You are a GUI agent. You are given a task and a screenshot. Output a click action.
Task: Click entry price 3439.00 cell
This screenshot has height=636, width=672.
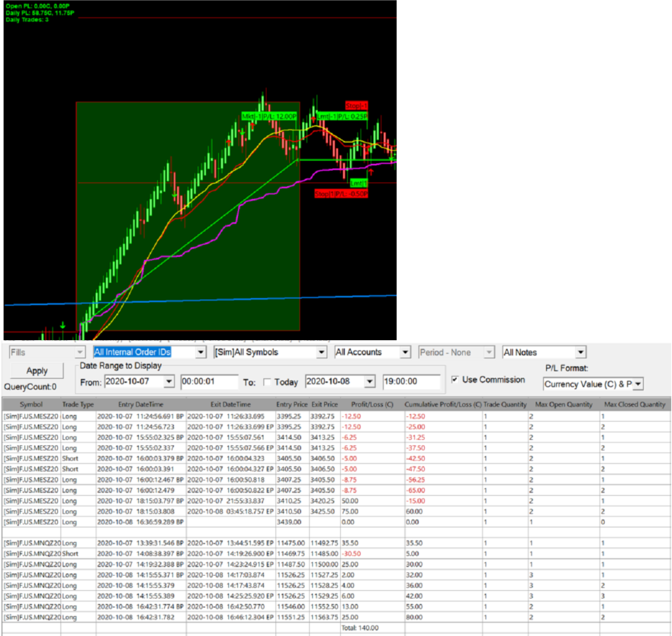292,522
